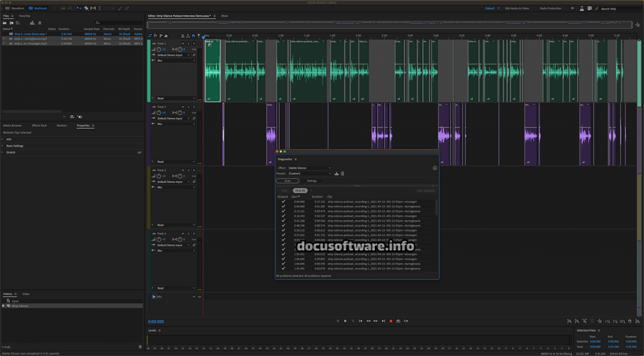Select the Radio Production workspace
Viewport: 644px width, 356px height.
pyautogui.click(x=550, y=8)
